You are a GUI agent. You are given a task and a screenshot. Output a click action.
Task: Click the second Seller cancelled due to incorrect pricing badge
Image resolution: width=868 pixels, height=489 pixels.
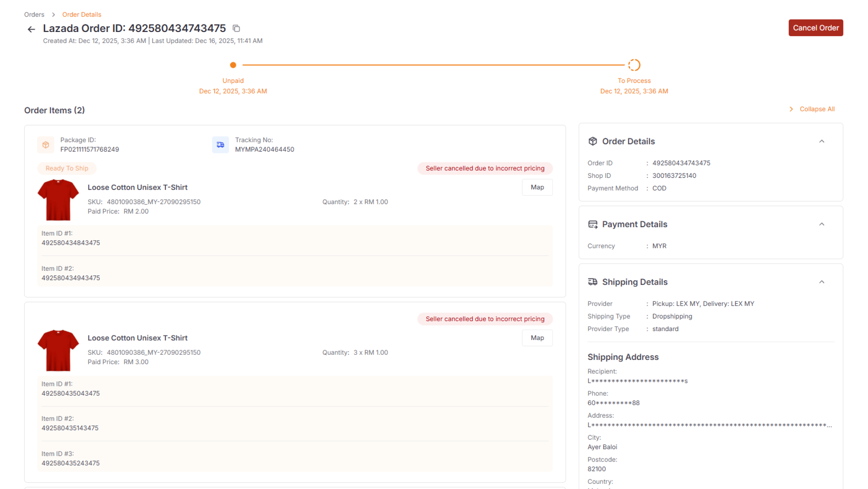pos(485,319)
